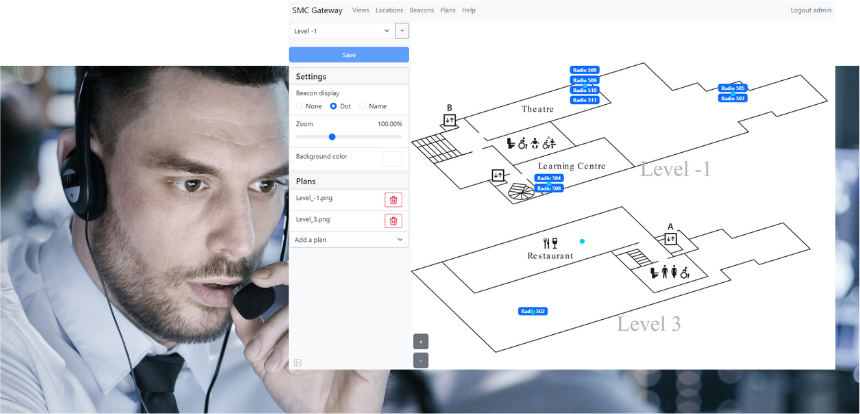Select the Radio 500 beacon label
Screen dimensions: 860x414
point(584,70)
